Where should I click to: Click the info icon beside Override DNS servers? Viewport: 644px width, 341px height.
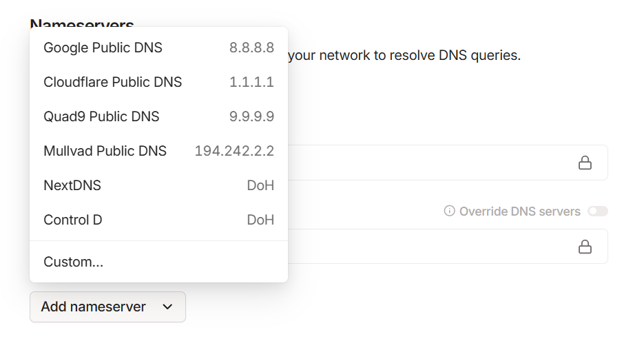[450, 211]
